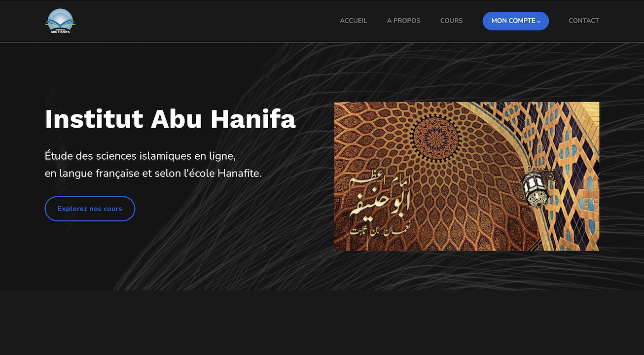Image resolution: width=644 pixels, height=355 pixels.
Task: Click the word Institut in the heading
Action: pyautogui.click(x=94, y=119)
